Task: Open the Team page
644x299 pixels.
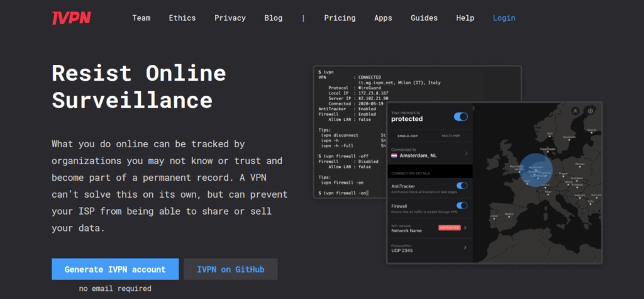Action: (142, 18)
